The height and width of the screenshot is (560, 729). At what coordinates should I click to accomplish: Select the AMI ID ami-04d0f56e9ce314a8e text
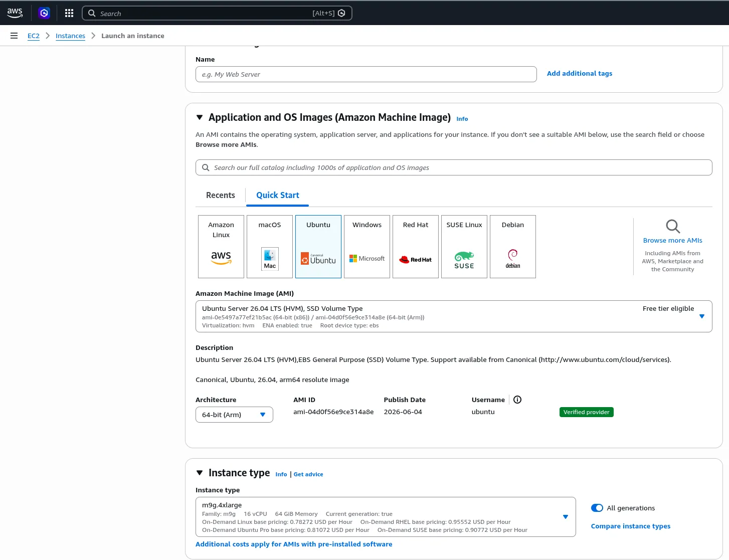coord(333,412)
